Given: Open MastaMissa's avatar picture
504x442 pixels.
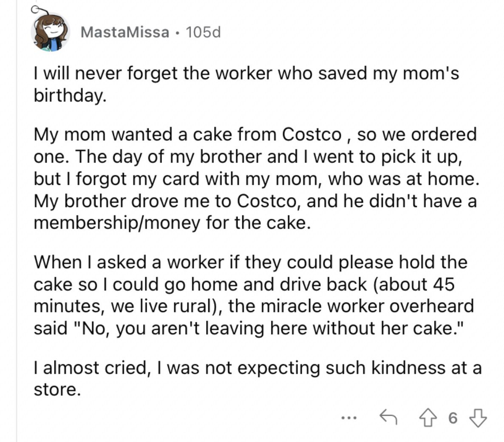Looking at the screenshot, I should [51, 32].
